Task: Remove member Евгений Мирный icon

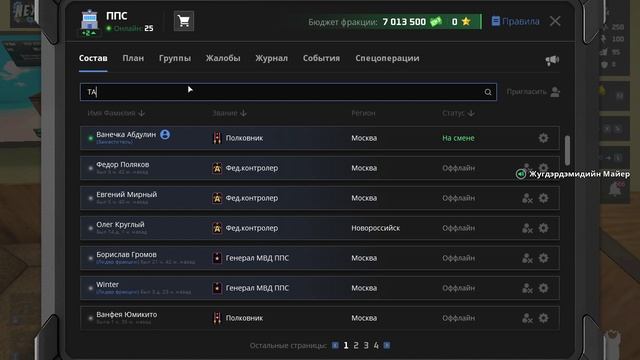Action: 527,198
